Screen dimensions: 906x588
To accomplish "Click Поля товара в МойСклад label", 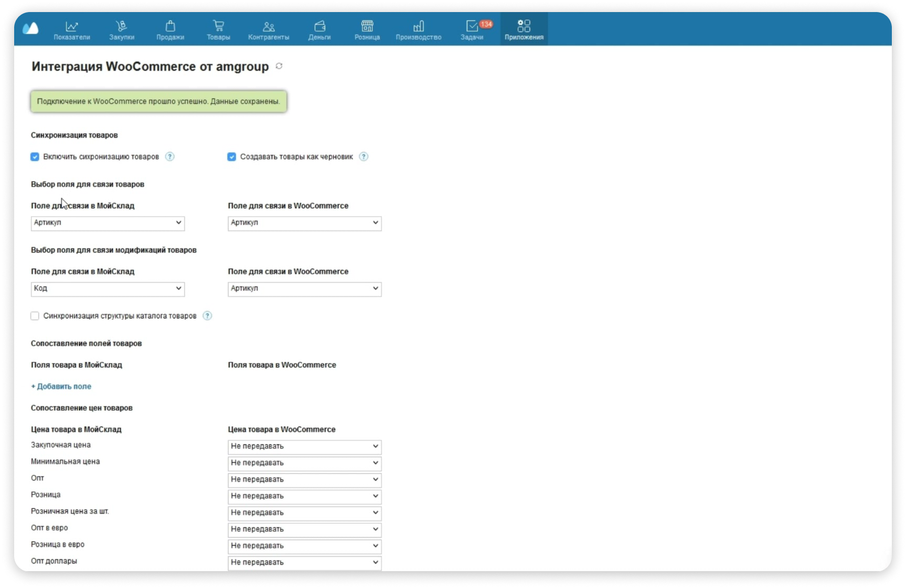I will 76,365.
